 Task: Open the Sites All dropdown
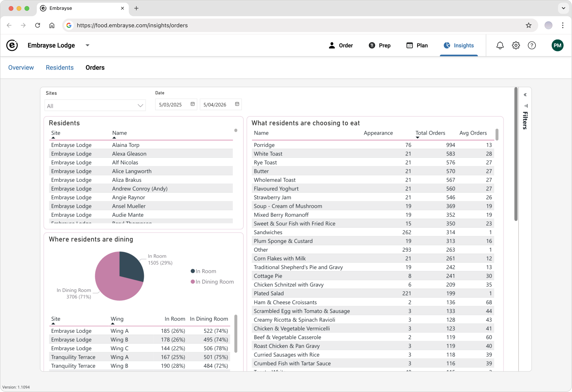(x=95, y=106)
